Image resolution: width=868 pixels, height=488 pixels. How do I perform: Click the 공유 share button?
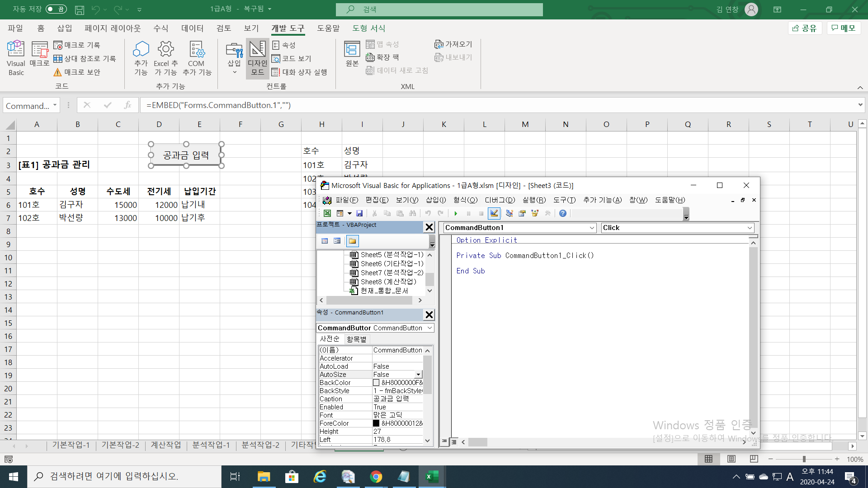(x=805, y=28)
